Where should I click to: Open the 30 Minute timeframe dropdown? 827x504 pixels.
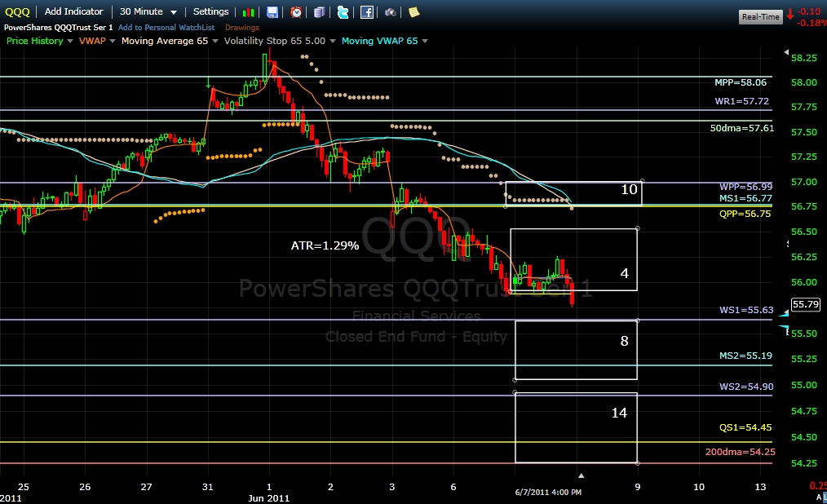point(148,11)
